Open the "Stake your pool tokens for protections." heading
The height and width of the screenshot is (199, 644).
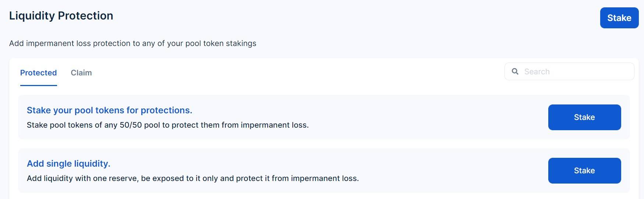(109, 110)
